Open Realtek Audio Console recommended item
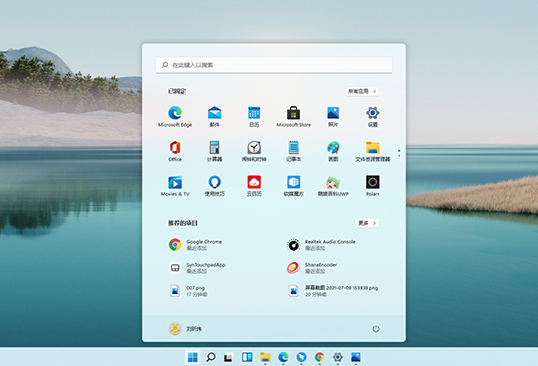Image resolution: width=538 pixels, height=366 pixels. (321, 245)
